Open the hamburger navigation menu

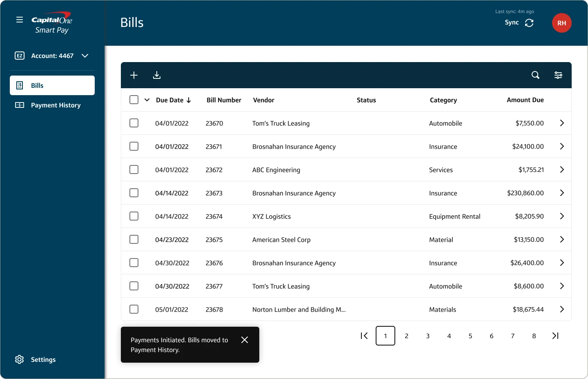pos(20,20)
